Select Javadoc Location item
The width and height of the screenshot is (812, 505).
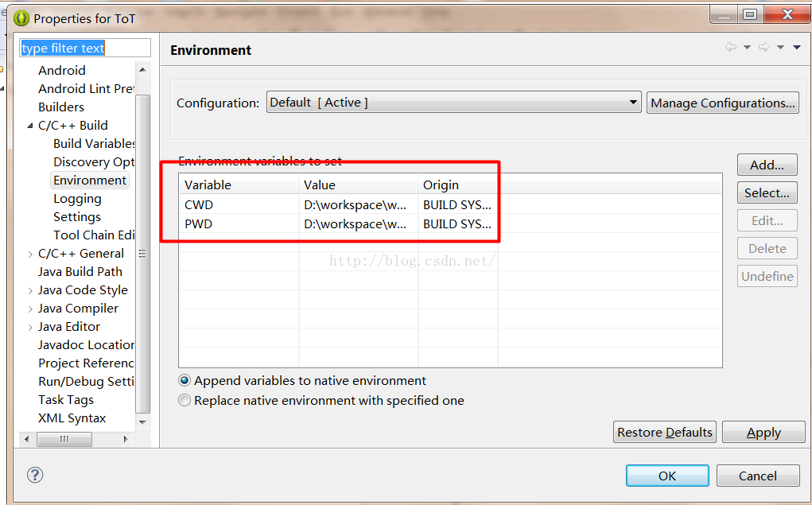(x=86, y=345)
